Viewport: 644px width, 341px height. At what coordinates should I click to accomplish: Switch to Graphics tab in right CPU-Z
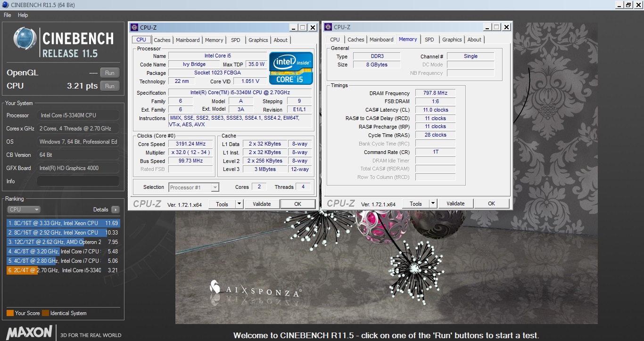click(452, 40)
